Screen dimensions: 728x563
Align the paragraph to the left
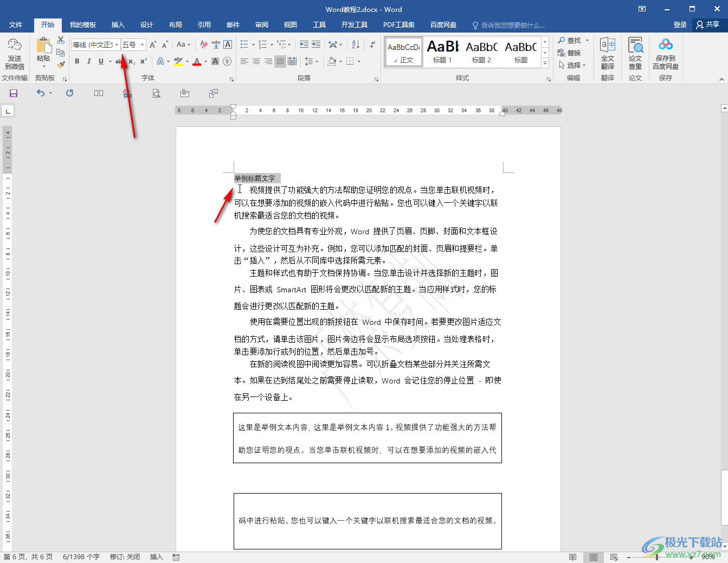[244, 61]
